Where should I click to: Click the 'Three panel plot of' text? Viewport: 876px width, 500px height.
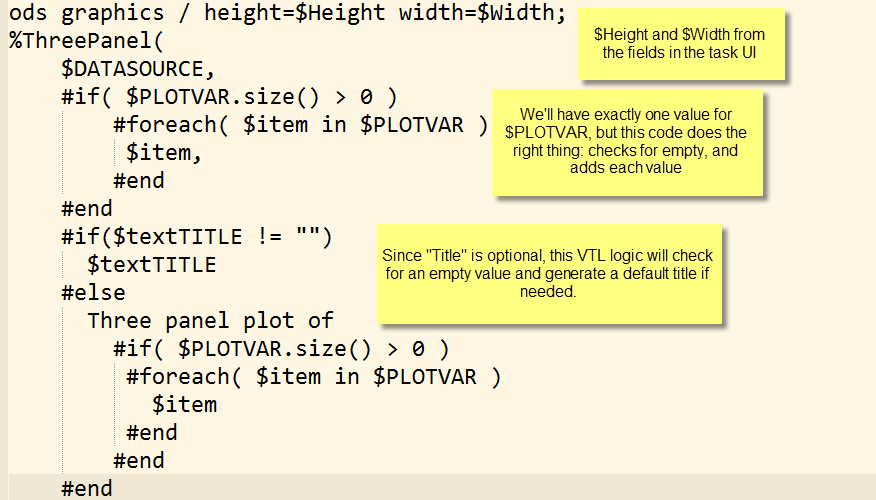[210, 321]
